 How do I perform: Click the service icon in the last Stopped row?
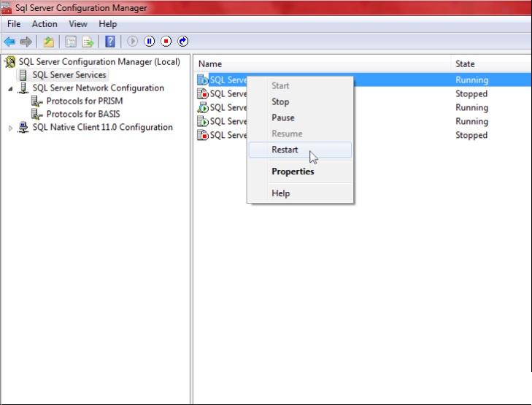click(203, 135)
